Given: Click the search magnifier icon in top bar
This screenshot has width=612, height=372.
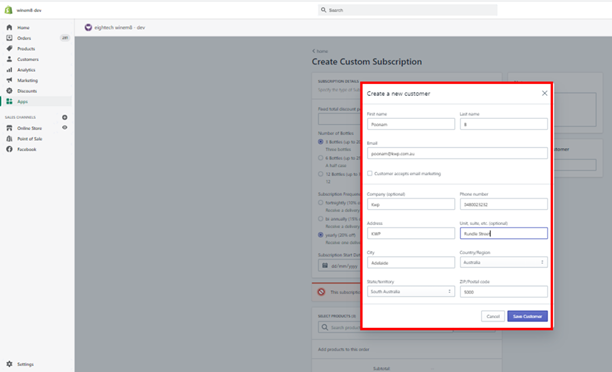Looking at the screenshot, I should (x=323, y=10).
